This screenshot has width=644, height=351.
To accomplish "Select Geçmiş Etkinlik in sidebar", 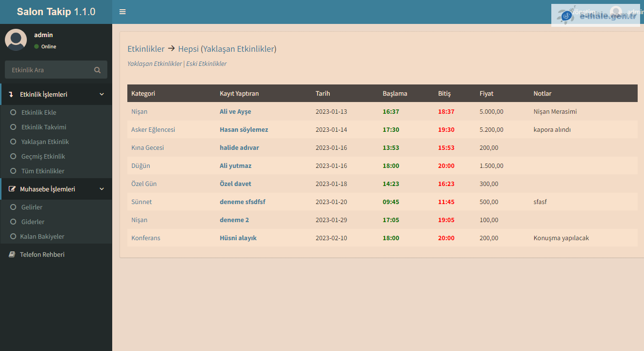I will point(43,156).
